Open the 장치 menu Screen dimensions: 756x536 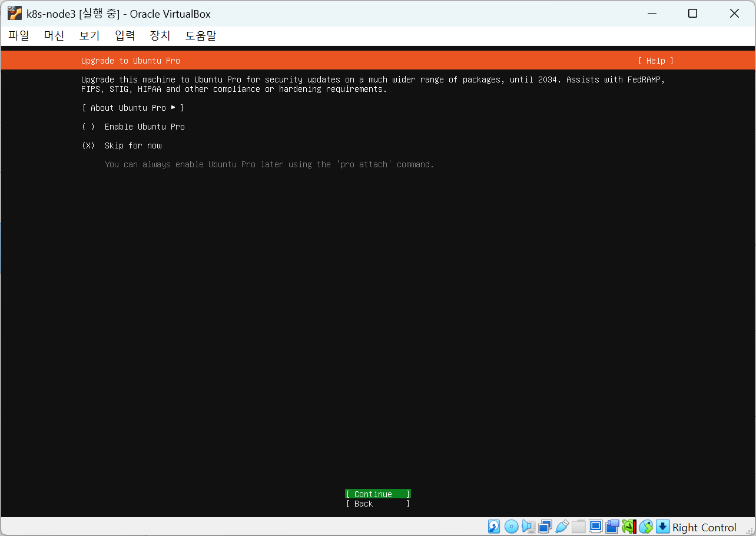[160, 35]
